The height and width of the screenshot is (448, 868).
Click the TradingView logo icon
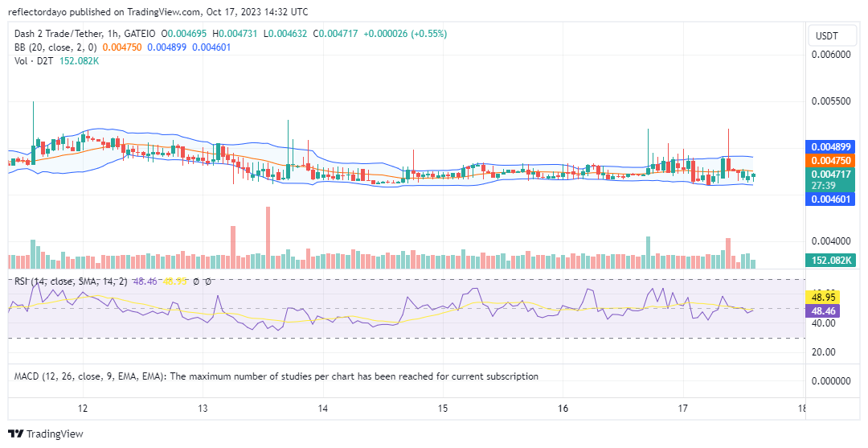pyautogui.click(x=15, y=434)
